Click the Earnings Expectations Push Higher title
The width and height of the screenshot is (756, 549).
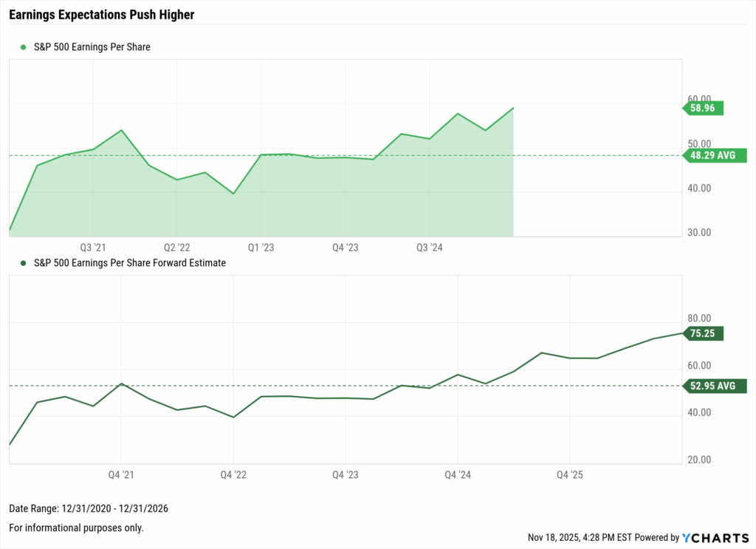(x=102, y=14)
